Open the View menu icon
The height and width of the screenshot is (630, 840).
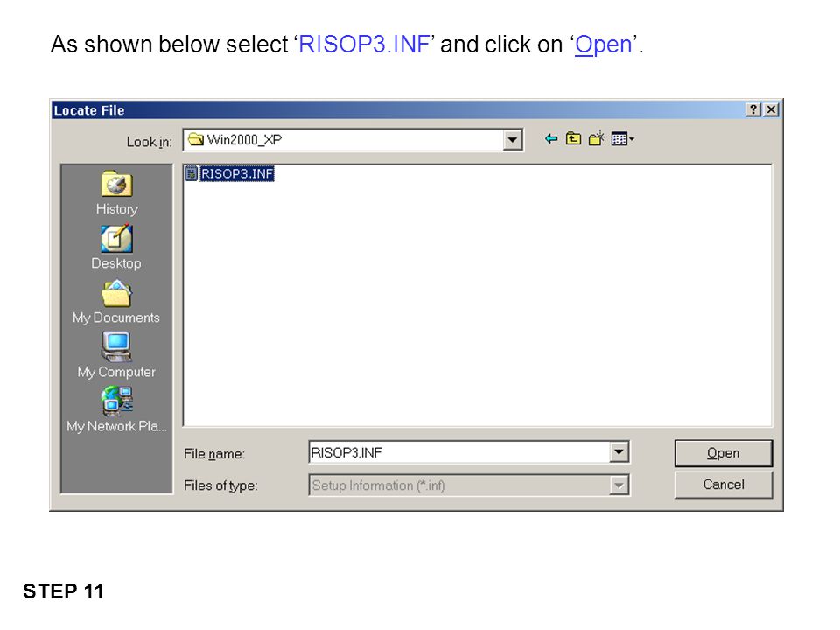[622, 139]
